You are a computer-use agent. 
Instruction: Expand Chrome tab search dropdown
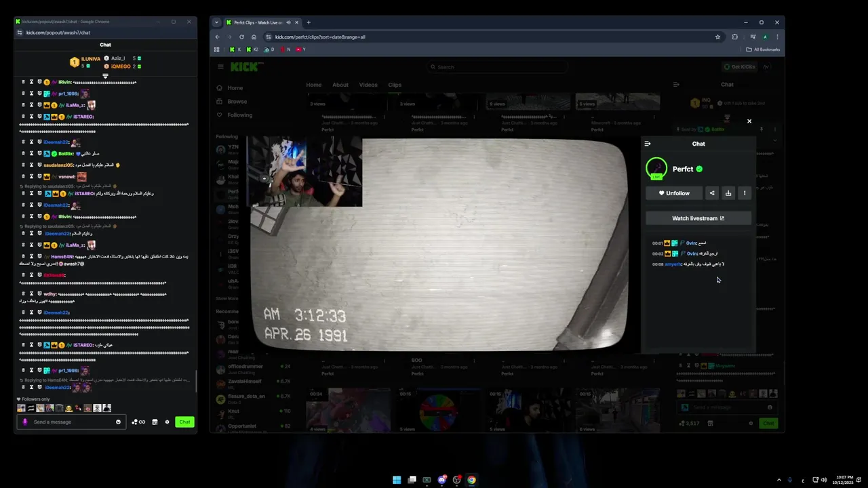coord(216,22)
